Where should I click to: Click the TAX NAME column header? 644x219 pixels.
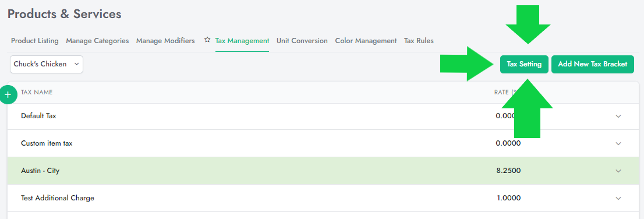(x=37, y=93)
